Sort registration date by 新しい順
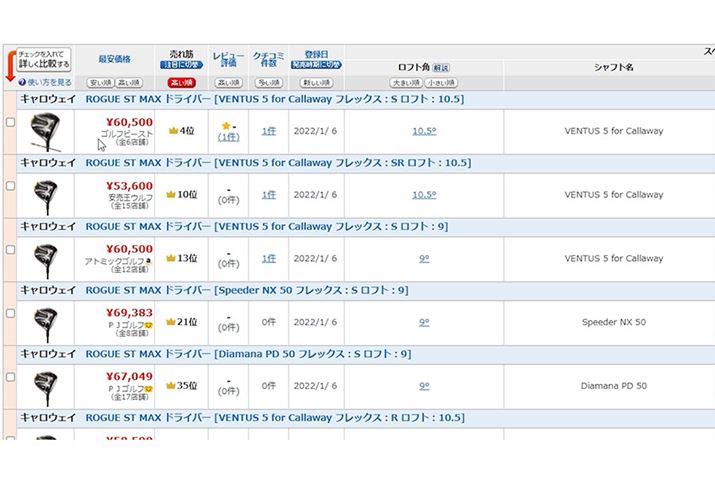This screenshot has width=715, height=477. tap(316, 82)
